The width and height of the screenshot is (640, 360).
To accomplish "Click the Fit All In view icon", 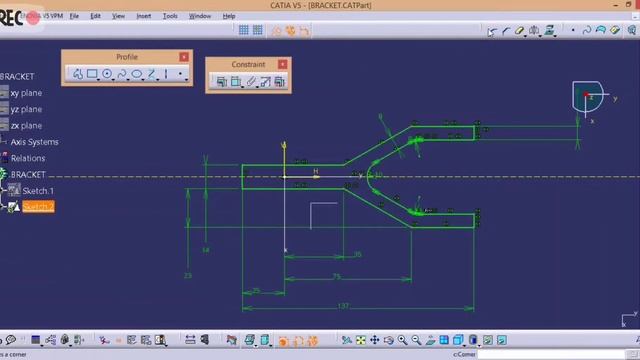I will tap(360, 340).
